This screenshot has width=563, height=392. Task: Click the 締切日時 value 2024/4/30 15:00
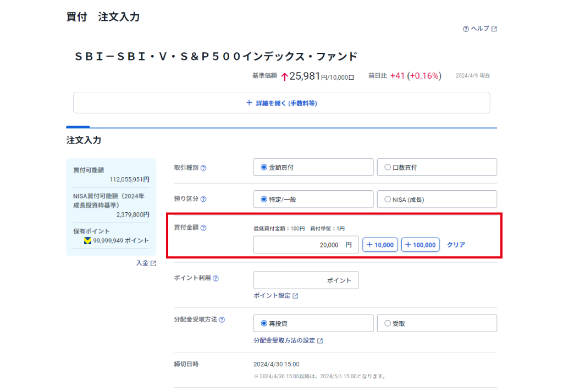[277, 365]
